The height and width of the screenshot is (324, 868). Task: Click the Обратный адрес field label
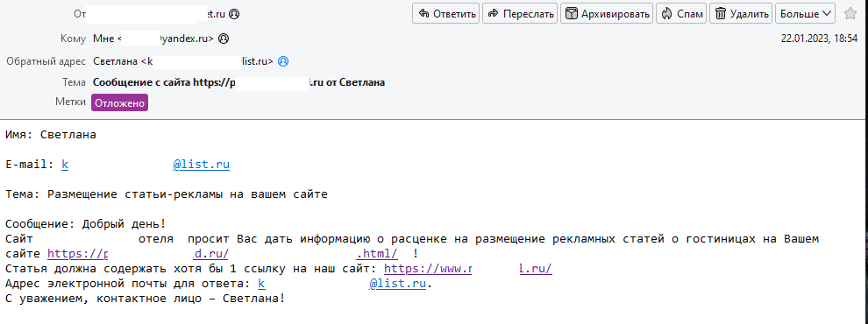click(46, 61)
